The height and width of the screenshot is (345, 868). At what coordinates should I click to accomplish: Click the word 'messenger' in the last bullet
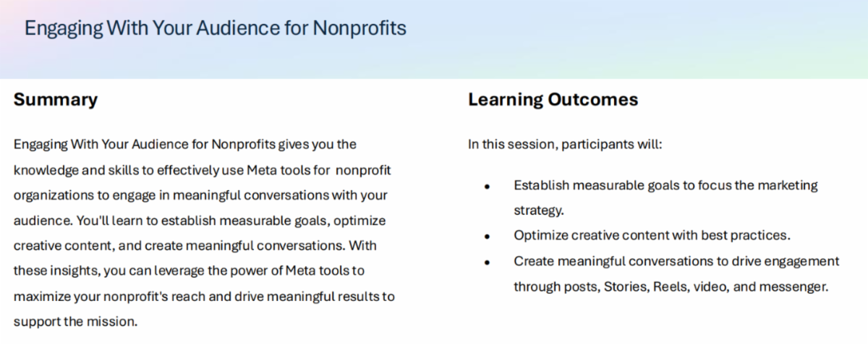click(793, 286)
